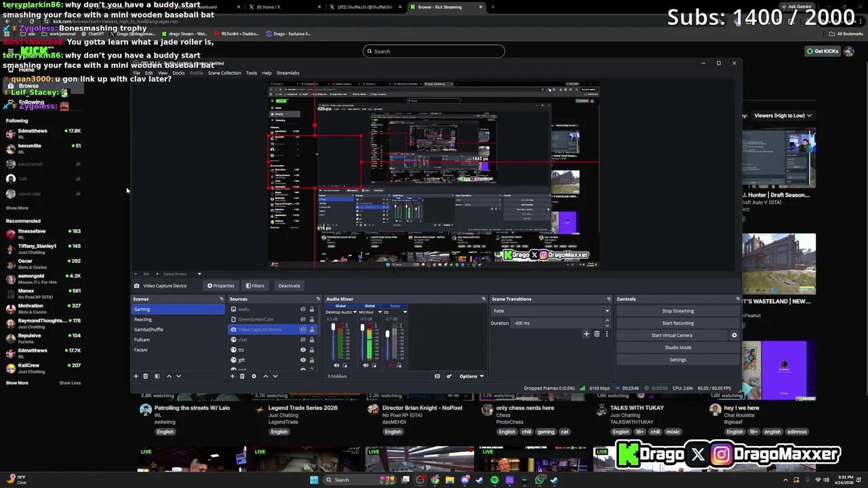This screenshot has width=868, height=488.
Task: Add a scene transition with plus
Action: click(x=587, y=334)
